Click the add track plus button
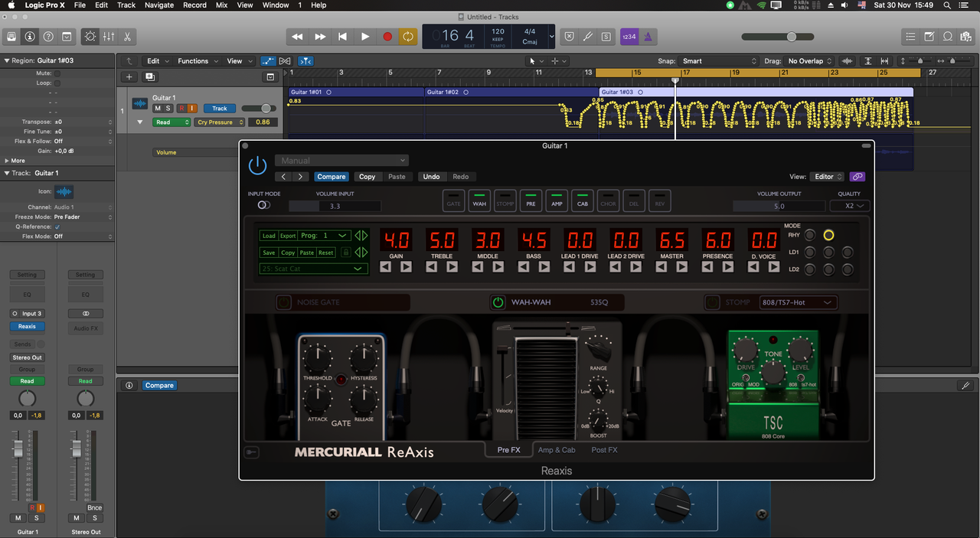The image size is (980, 538). click(129, 77)
